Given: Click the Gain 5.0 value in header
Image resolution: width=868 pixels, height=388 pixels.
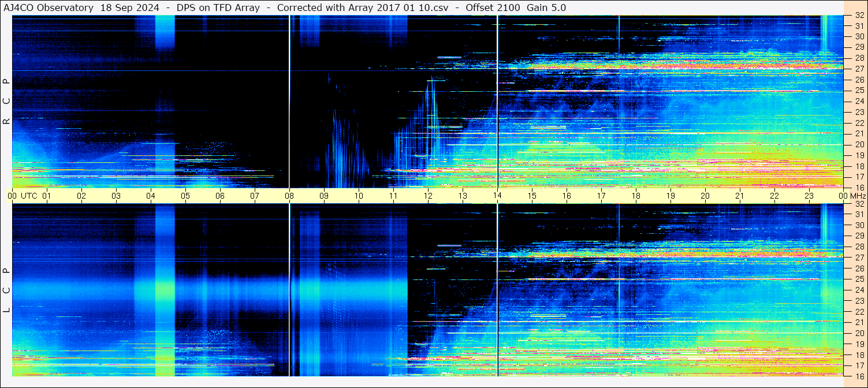Looking at the screenshot, I should [546, 8].
